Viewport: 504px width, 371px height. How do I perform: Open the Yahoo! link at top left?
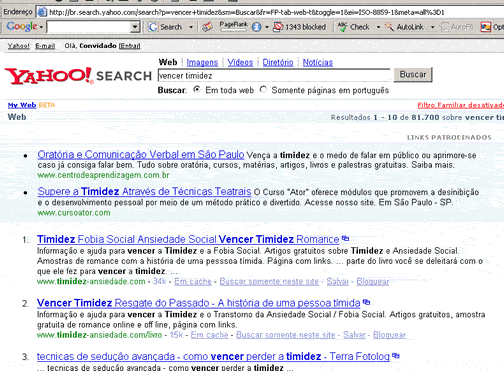tap(19, 46)
